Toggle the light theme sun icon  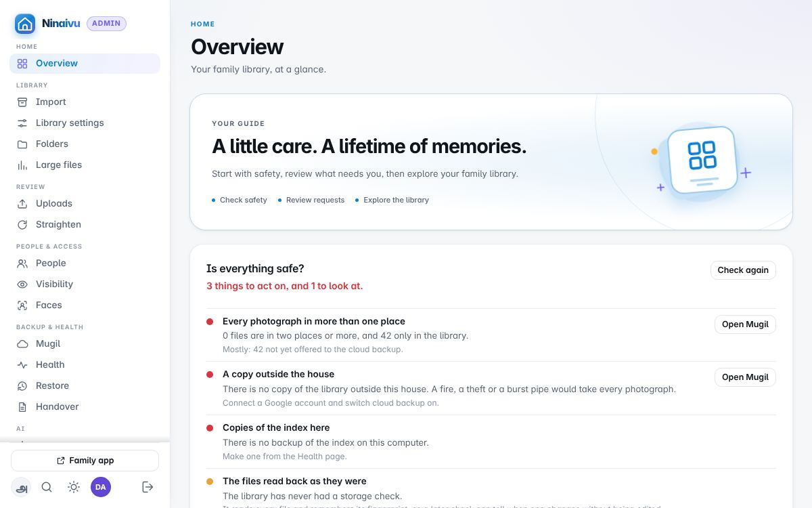(x=74, y=487)
